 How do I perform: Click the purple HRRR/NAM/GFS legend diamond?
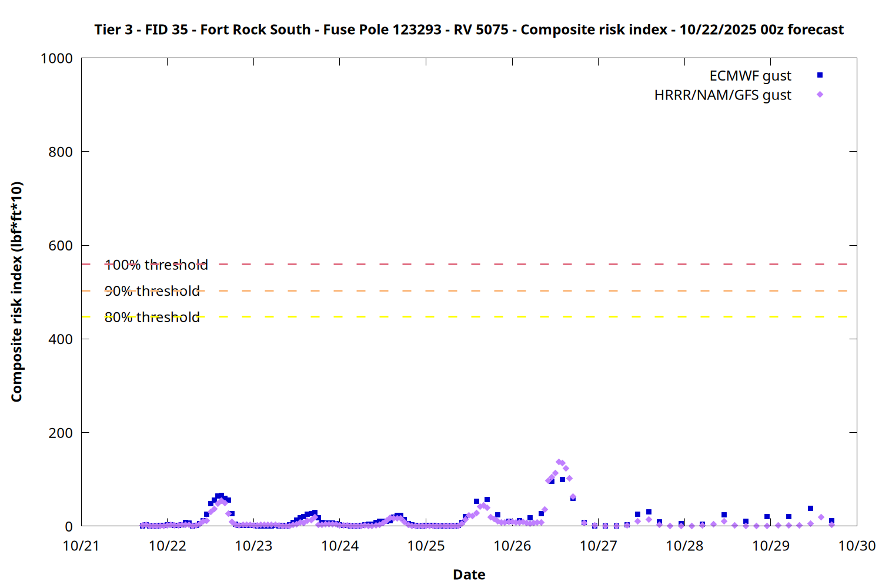tap(820, 95)
